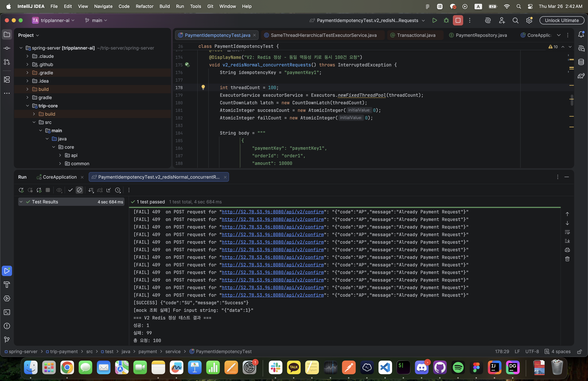Click the 10 warnings indicator
The width and height of the screenshot is (588, 381).
(x=553, y=47)
